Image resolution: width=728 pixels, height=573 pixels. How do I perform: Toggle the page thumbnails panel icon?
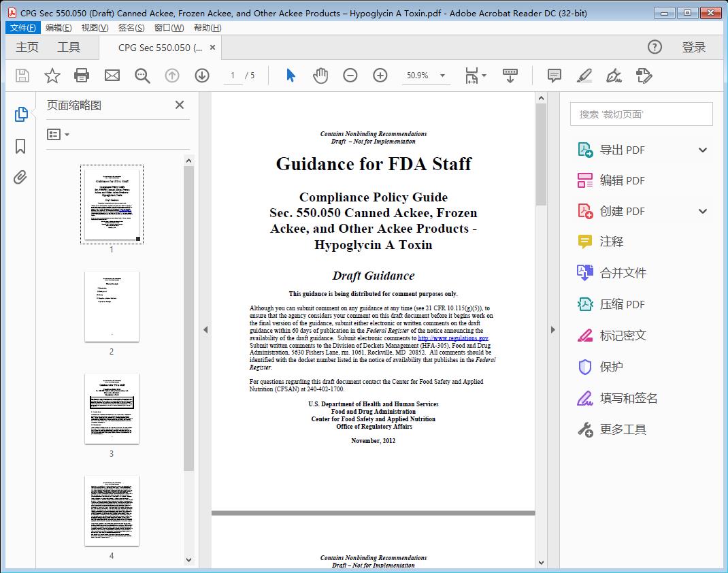click(x=20, y=114)
